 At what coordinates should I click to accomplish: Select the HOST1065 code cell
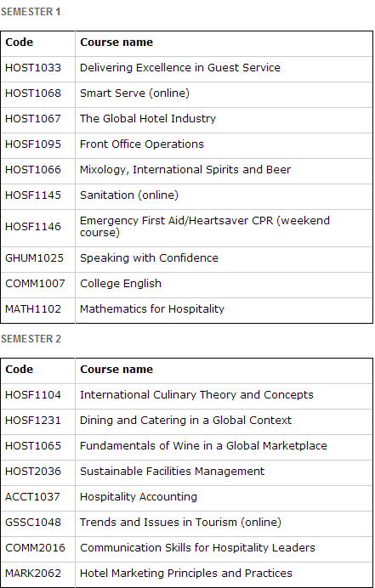38,448
